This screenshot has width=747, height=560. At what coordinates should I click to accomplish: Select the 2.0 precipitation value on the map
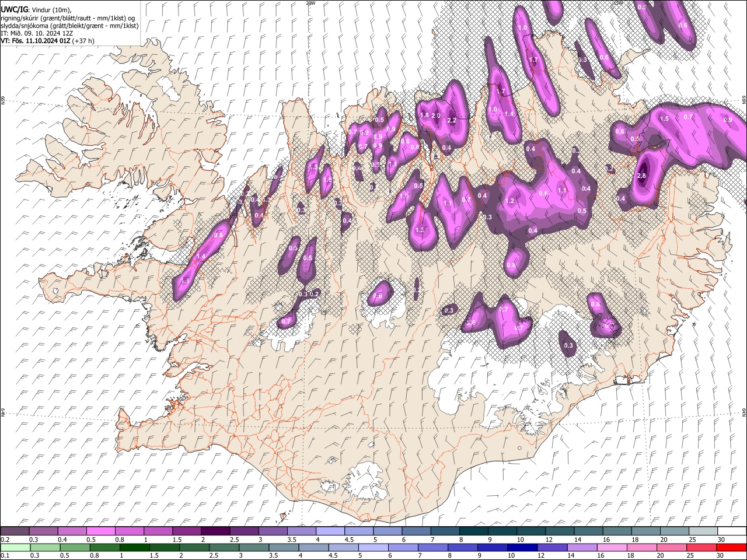(436, 116)
